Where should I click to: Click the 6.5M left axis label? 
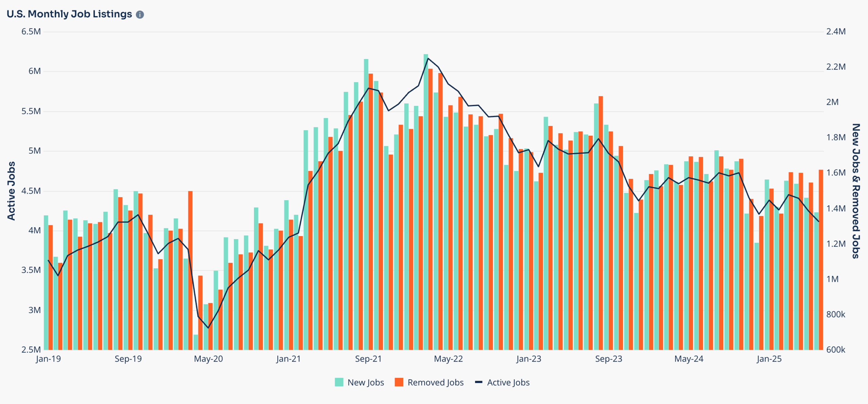point(31,32)
